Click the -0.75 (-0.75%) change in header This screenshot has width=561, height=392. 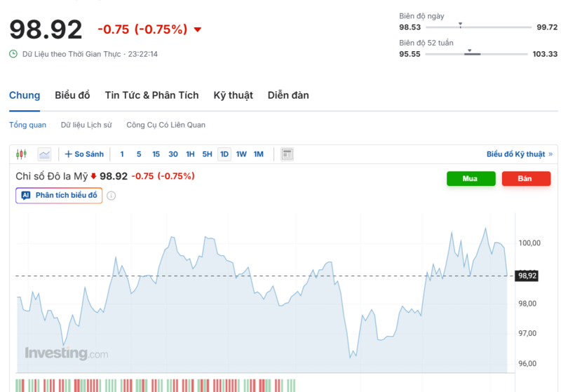(x=142, y=29)
